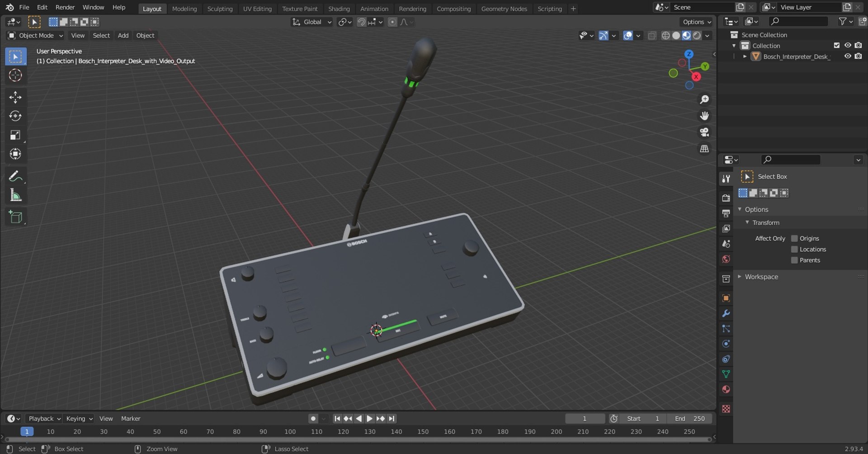This screenshot has height=454, width=868.
Task: Open the Material properties tab
Action: 726,389
